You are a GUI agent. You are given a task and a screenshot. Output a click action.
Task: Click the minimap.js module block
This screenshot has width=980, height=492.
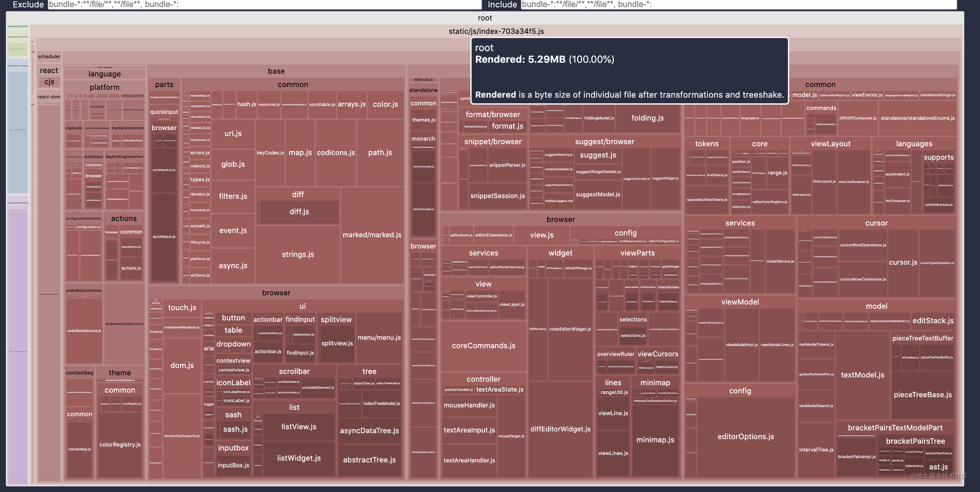click(x=655, y=439)
